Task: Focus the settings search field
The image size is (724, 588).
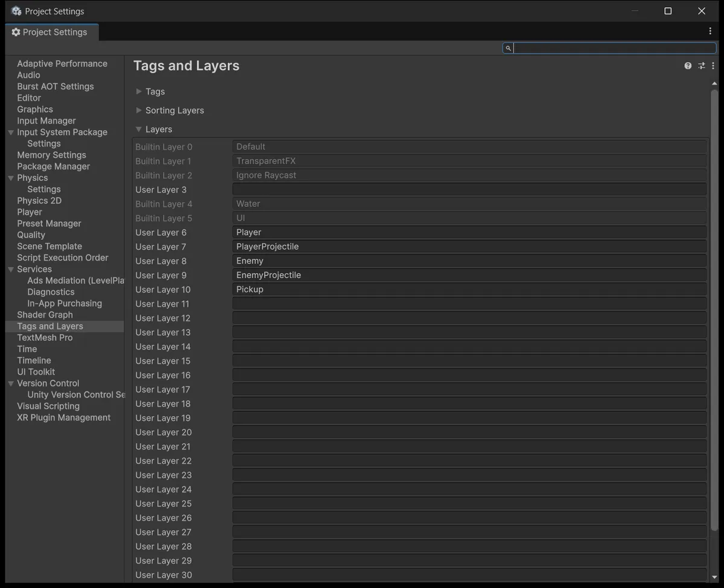Action: point(610,48)
